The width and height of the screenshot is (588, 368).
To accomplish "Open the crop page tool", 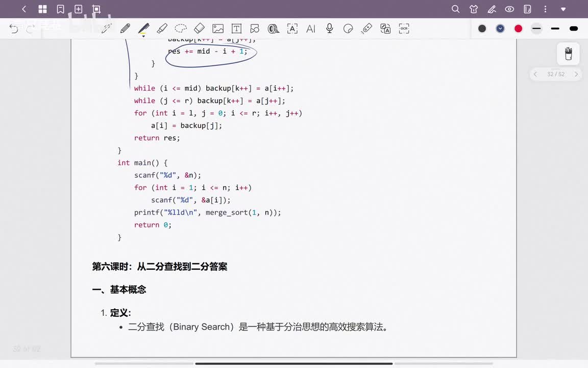I will coord(96,9).
